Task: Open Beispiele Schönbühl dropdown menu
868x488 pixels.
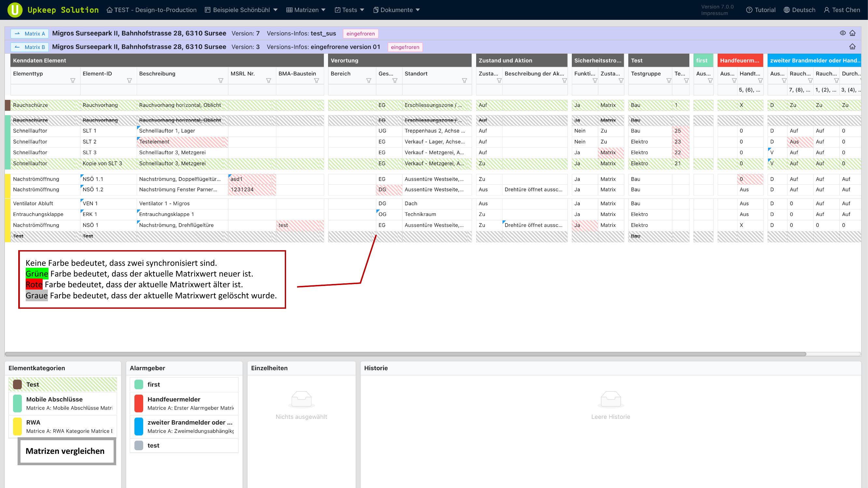Action: (x=241, y=10)
